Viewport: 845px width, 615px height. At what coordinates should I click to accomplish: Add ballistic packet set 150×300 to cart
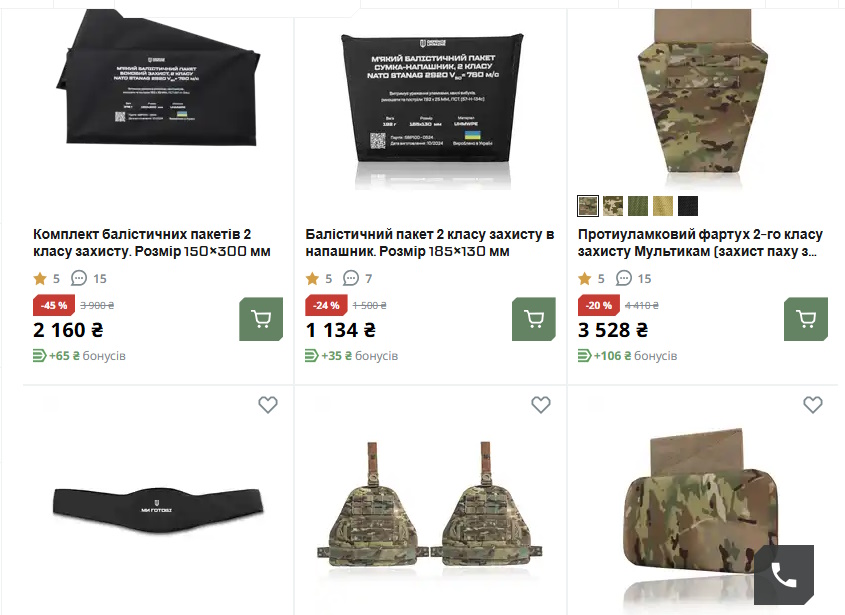click(261, 319)
